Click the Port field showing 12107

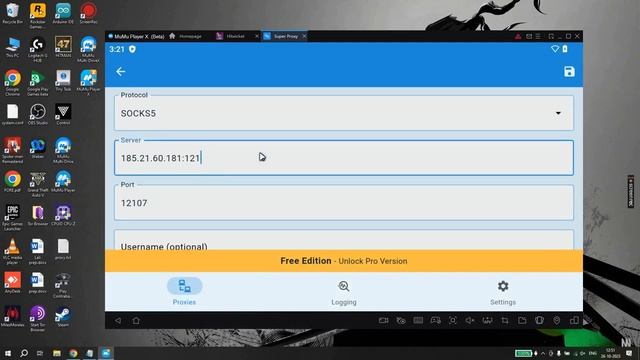tap(344, 203)
